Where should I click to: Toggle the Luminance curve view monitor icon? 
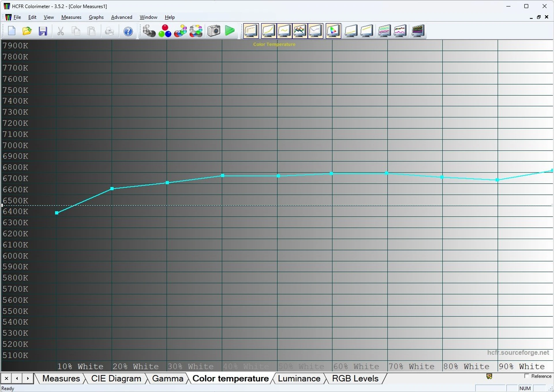click(269, 31)
